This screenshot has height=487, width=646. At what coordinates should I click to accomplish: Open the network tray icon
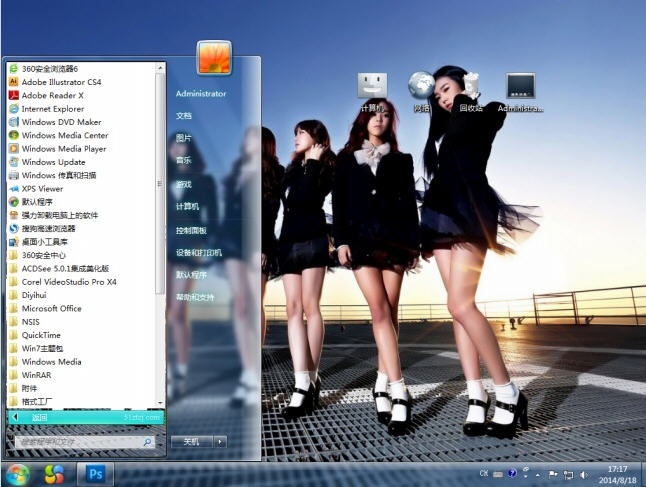tap(569, 475)
